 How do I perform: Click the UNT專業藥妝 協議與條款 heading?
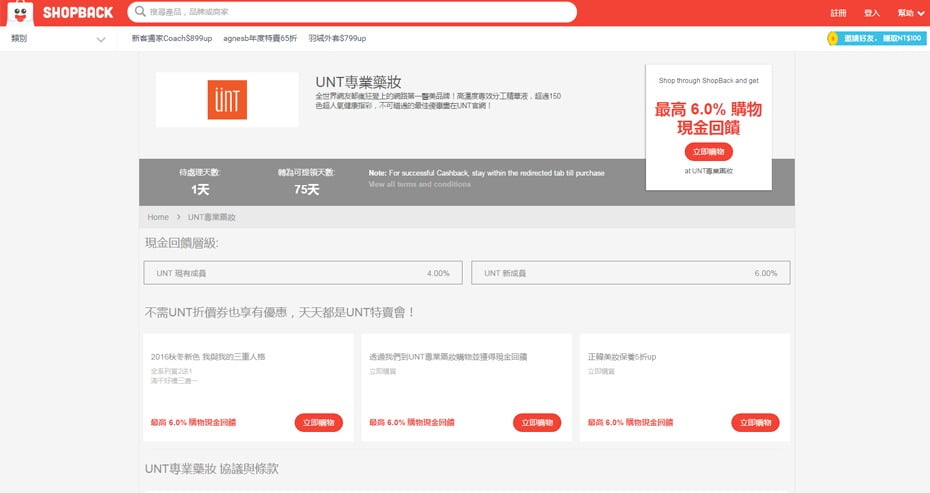211,469
